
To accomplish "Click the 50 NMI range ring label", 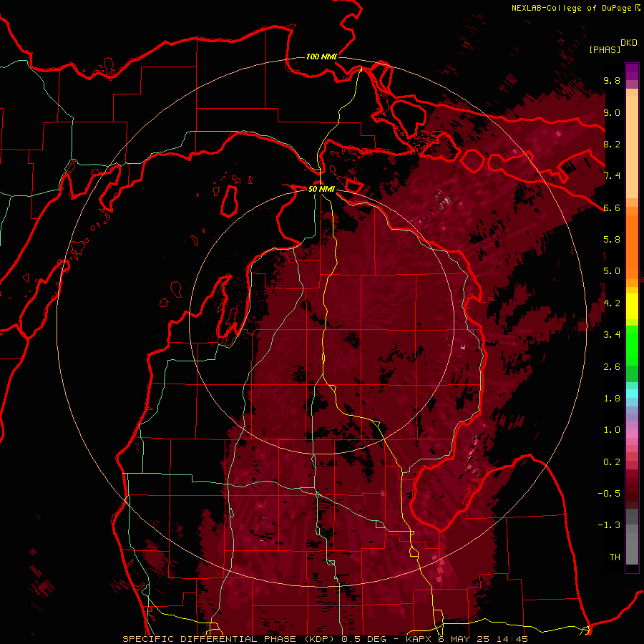I will 321,189.
